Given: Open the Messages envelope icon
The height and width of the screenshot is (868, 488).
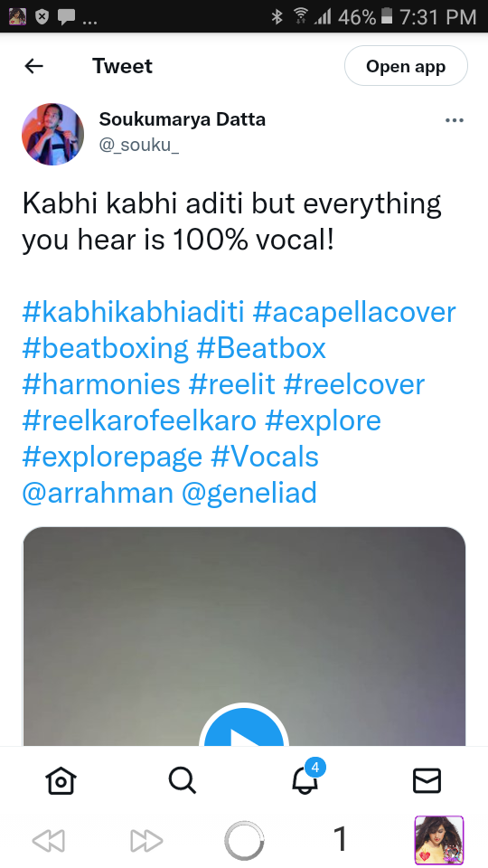Looking at the screenshot, I should 427,781.
